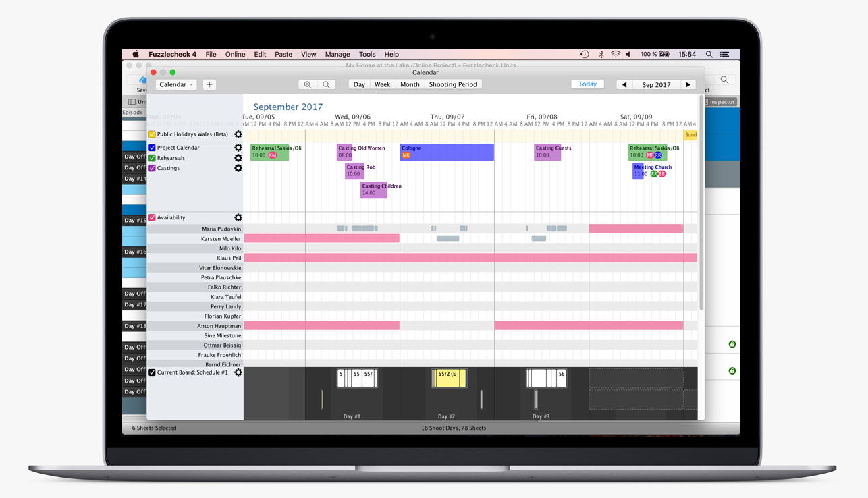Select Klaus Peil in availability list
The width and height of the screenshot is (868, 498).
click(195, 258)
